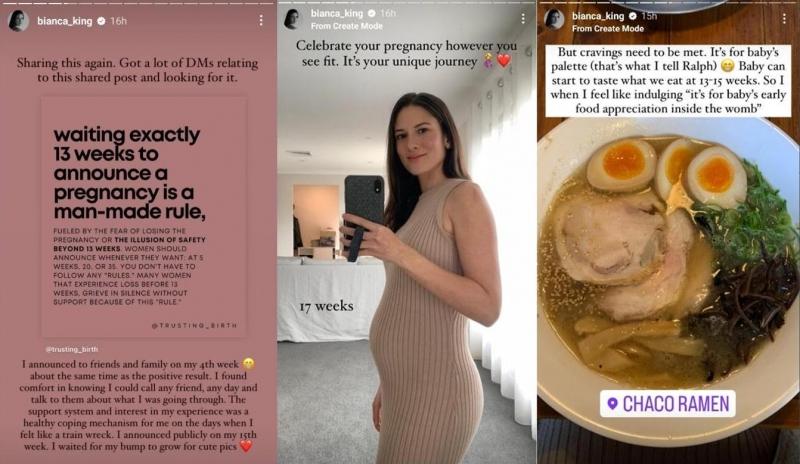Click the @TRUSTING_BIRTH credit inside shared post
800x464 pixels.
[194, 325]
